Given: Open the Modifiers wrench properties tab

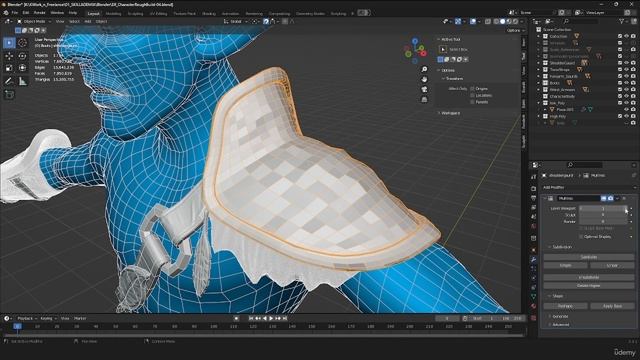Looking at the screenshot, I should point(533,259).
